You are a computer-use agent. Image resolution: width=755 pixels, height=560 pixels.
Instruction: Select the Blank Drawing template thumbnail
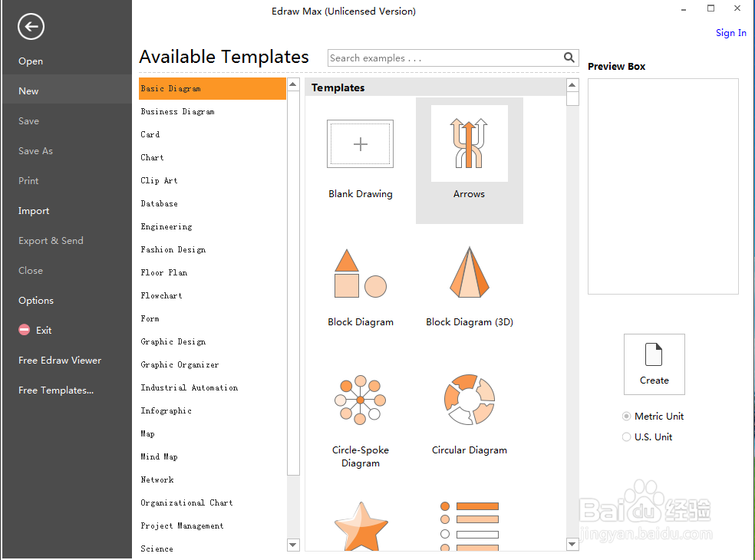pyautogui.click(x=360, y=143)
